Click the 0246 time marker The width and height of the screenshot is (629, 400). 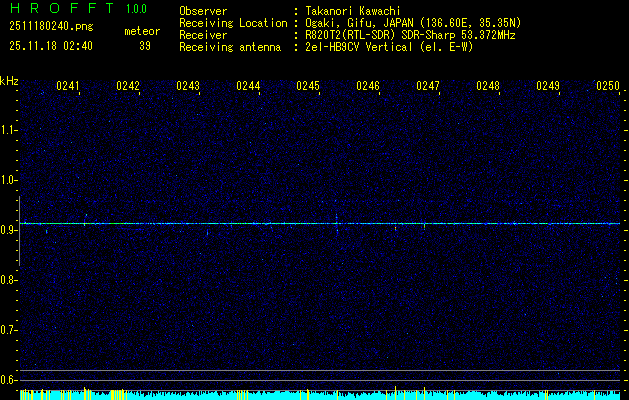click(368, 85)
